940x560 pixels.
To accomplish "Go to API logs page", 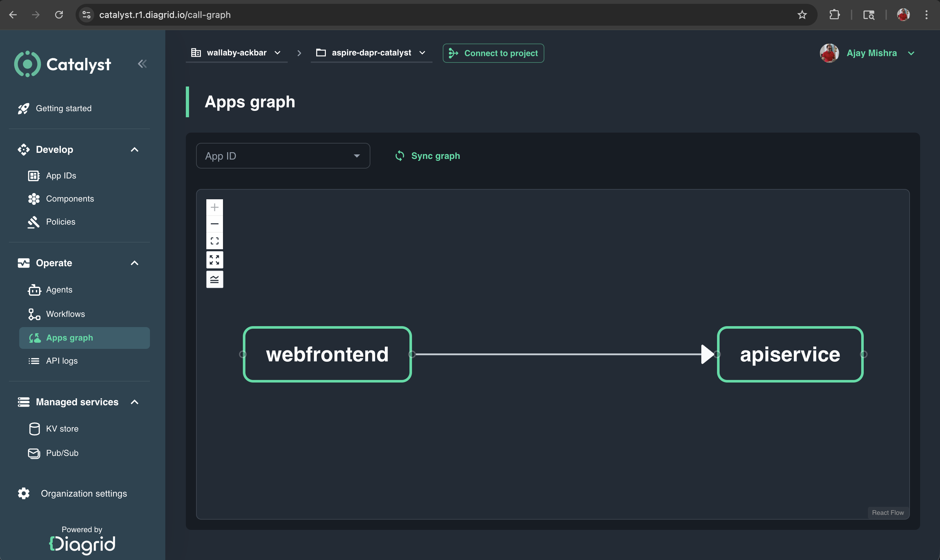I will pos(62,361).
